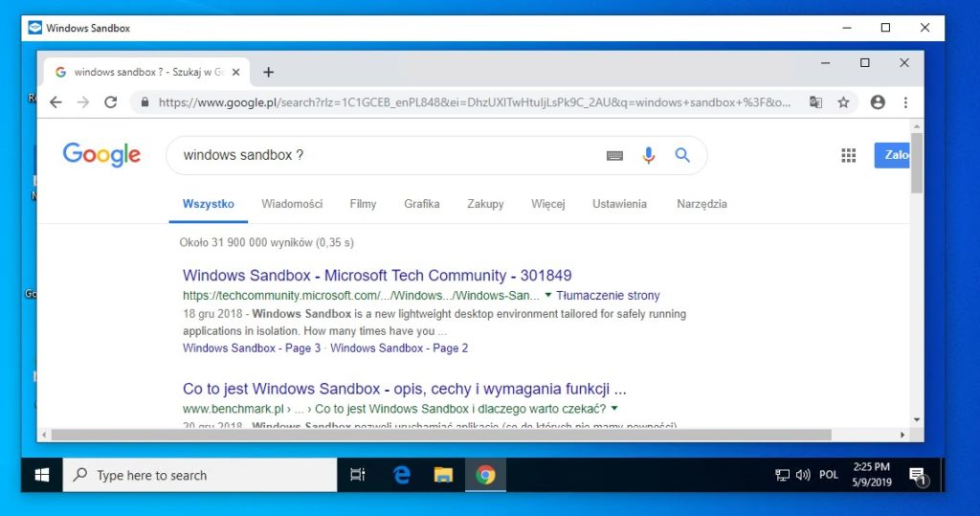Click the blue Zaloguj sign-in button
This screenshot has width=980, height=516.
click(x=892, y=155)
